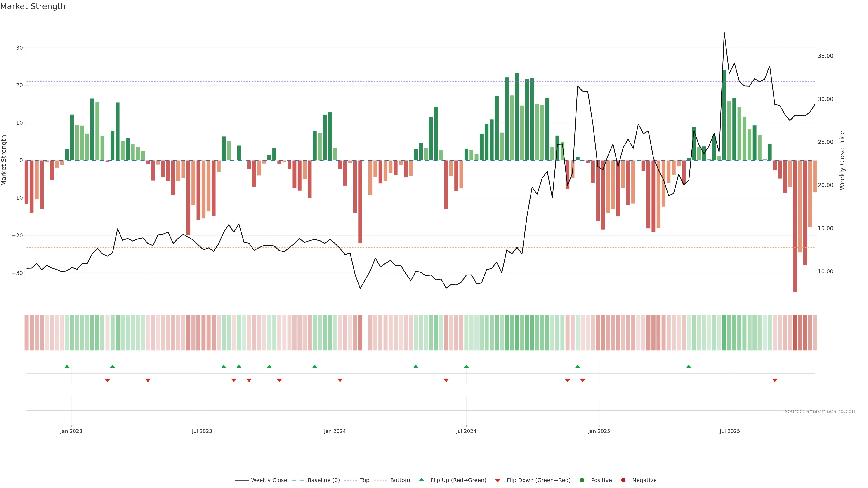This screenshot has width=868, height=488.
Task: Click the darkest red heatmap strip cell
Action: (x=795, y=332)
